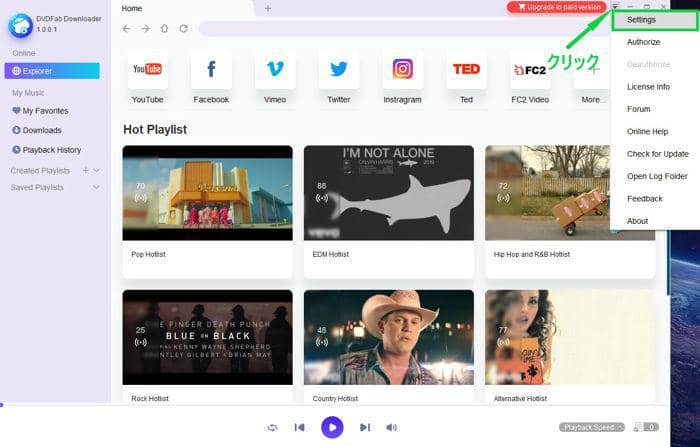The height and width of the screenshot is (447, 700).
Task: Open a new tab with plus icon
Action: pyautogui.click(x=268, y=8)
